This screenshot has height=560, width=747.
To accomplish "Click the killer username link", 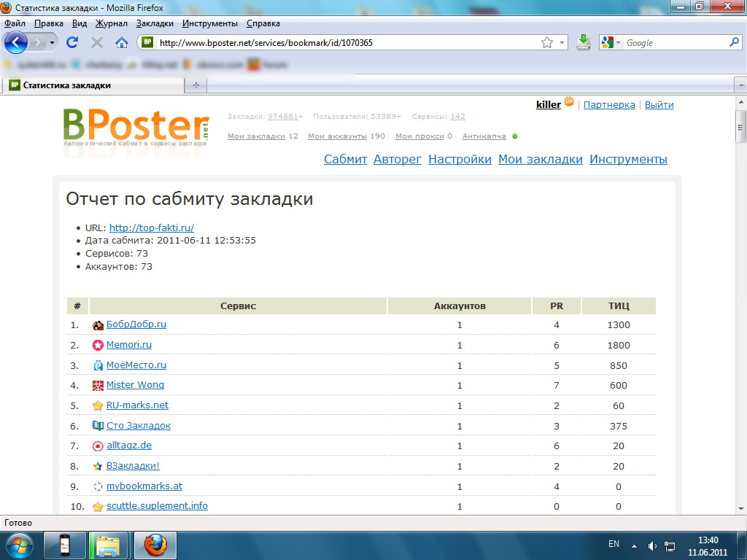I will click(x=549, y=105).
